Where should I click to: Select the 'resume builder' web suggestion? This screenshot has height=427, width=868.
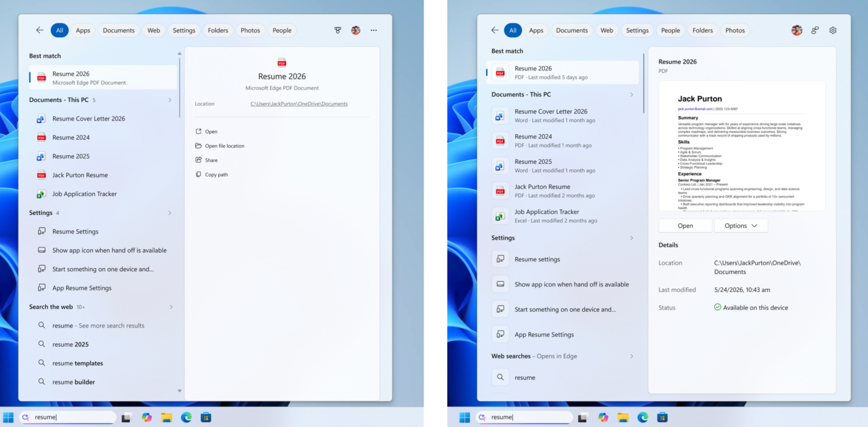tap(103, 382)
